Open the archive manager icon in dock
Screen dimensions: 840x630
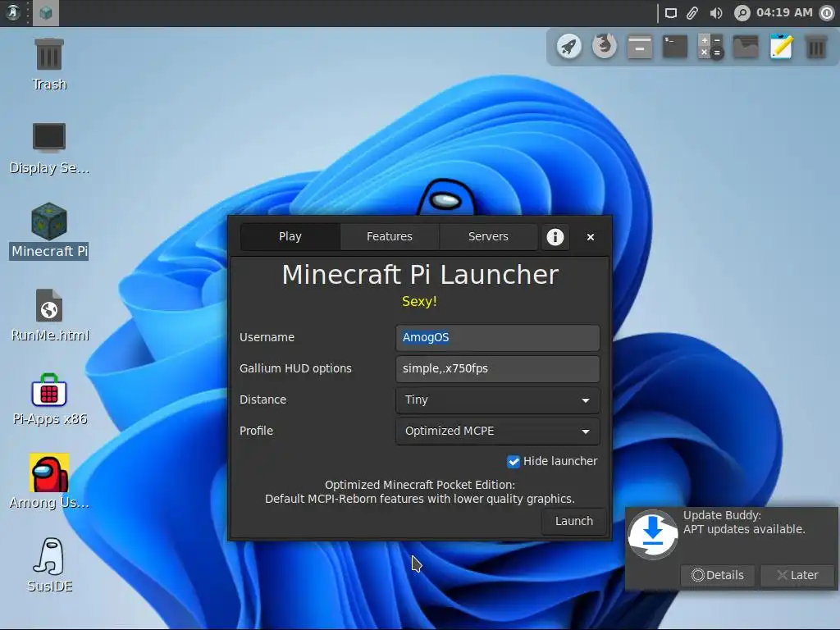click(x=640, y=47)
